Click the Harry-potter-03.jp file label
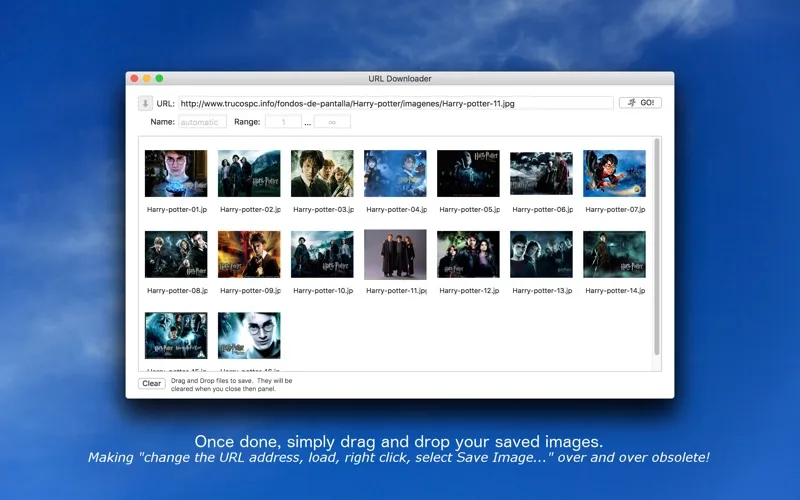Image resolution: width=800 pixels, height=500 pixels. [323, 210]
